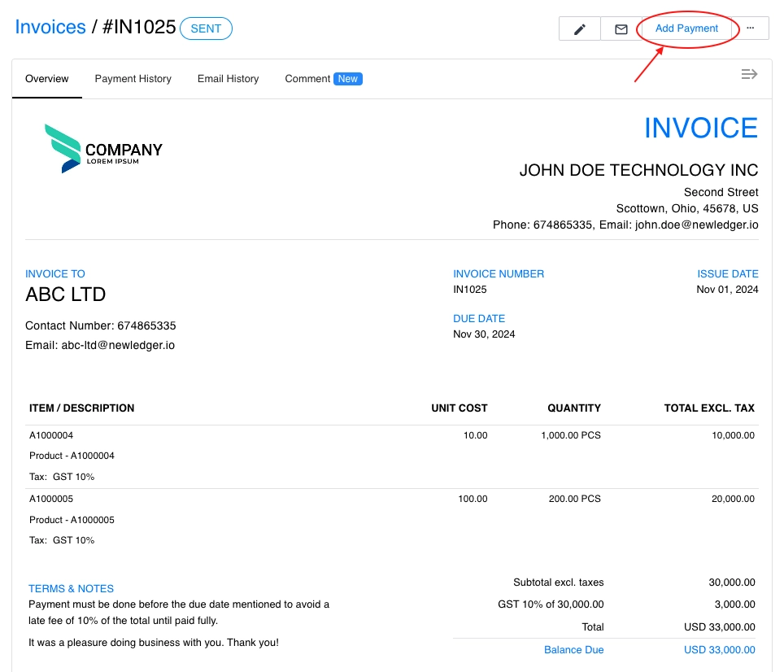Click the item row A1000004
The width and height of the screenshot is (784, 672).
click(x=51, y=435)
